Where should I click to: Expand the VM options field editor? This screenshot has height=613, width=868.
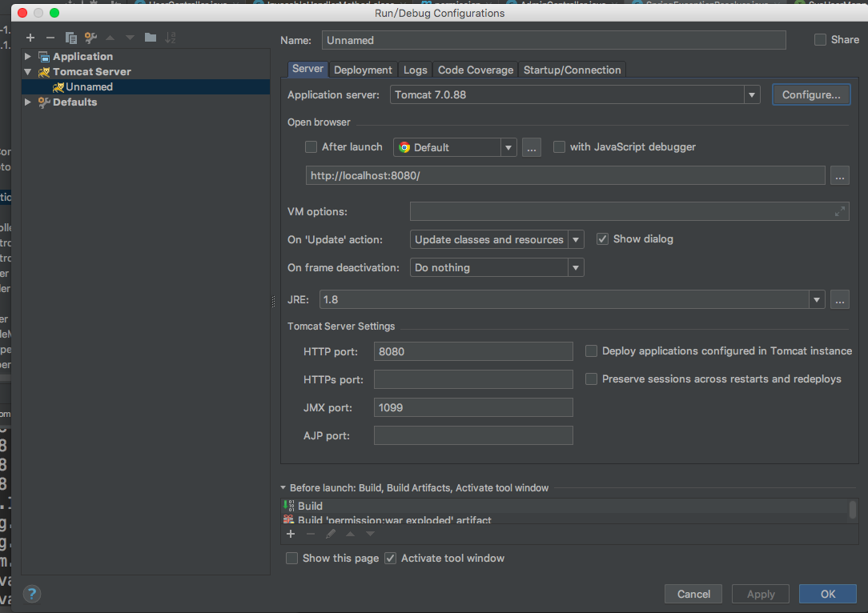click(840, 212)
